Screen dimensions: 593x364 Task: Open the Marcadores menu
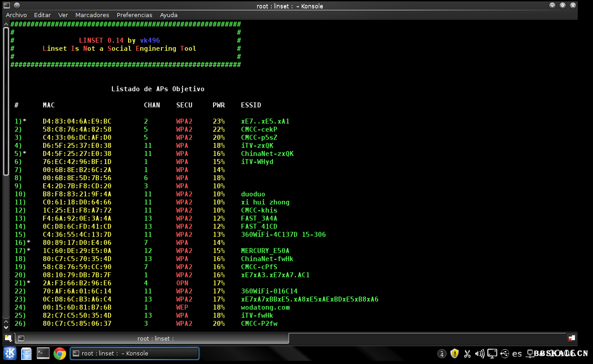92,15
